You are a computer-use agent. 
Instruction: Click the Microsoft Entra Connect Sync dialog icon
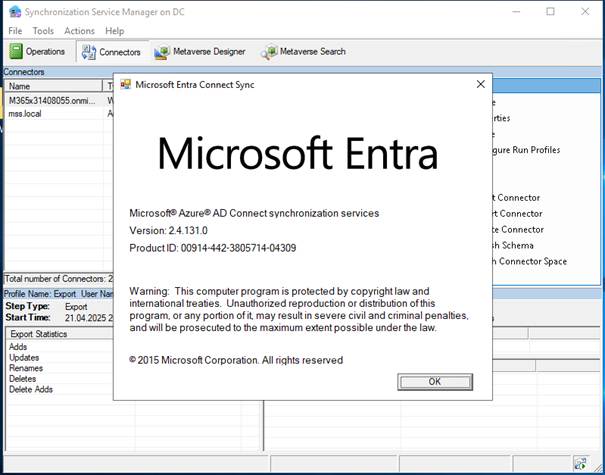125,85
